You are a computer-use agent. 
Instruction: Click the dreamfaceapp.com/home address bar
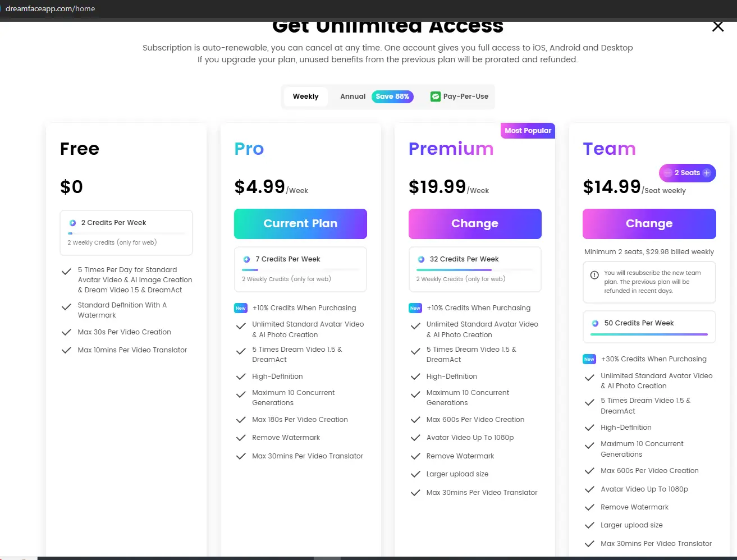tap(50, 8)
